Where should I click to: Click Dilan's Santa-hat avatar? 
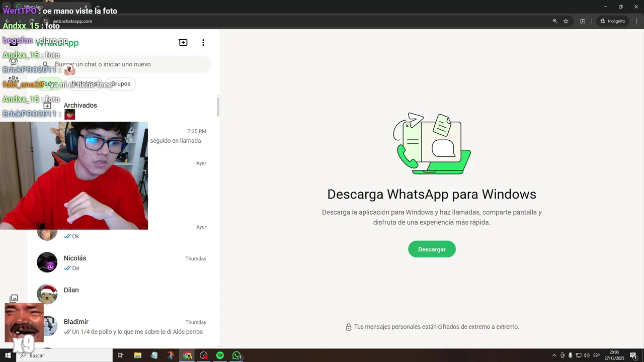click(x=47, y=294)
